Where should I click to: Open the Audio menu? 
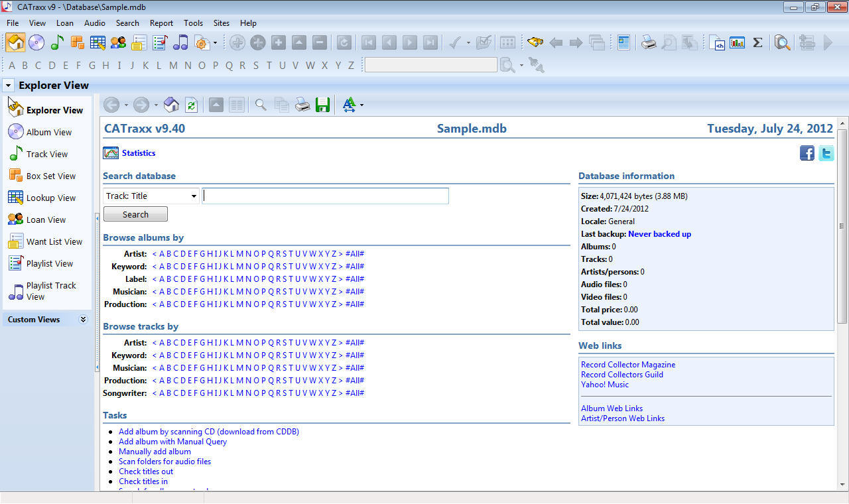pyautogui.click(x=95, y=23)
